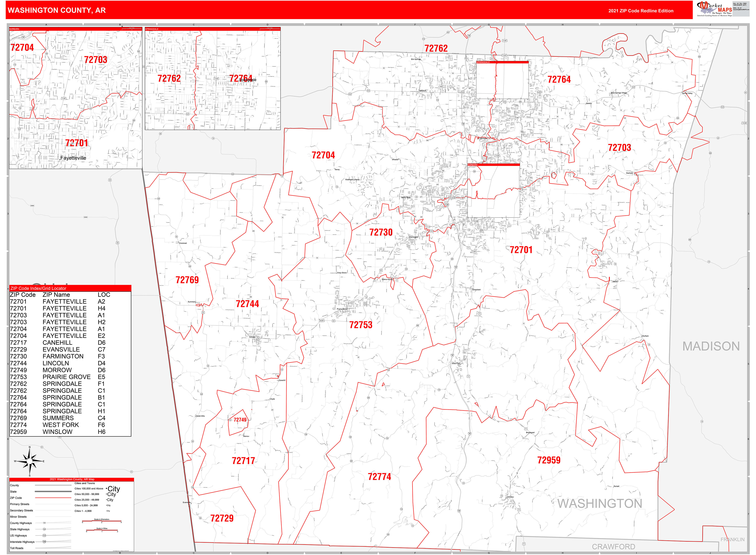Screen dimensions: 756x555
Task: Click the red ZIP Code line sample in legend
Action: [53, 498]
